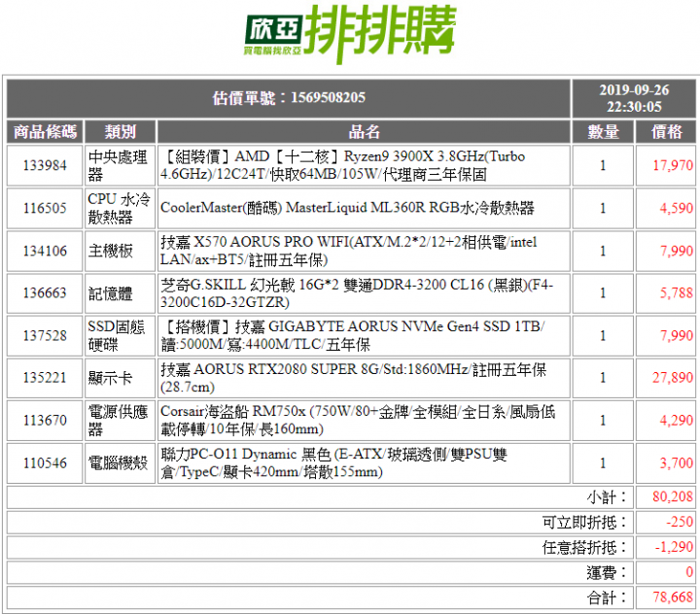Click the AORUS SSD price 7,990

point(677,335)
